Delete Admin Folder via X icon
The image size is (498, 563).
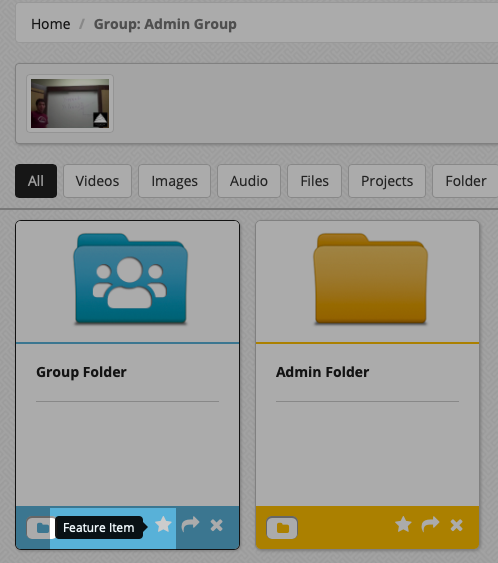pos(456,525)
